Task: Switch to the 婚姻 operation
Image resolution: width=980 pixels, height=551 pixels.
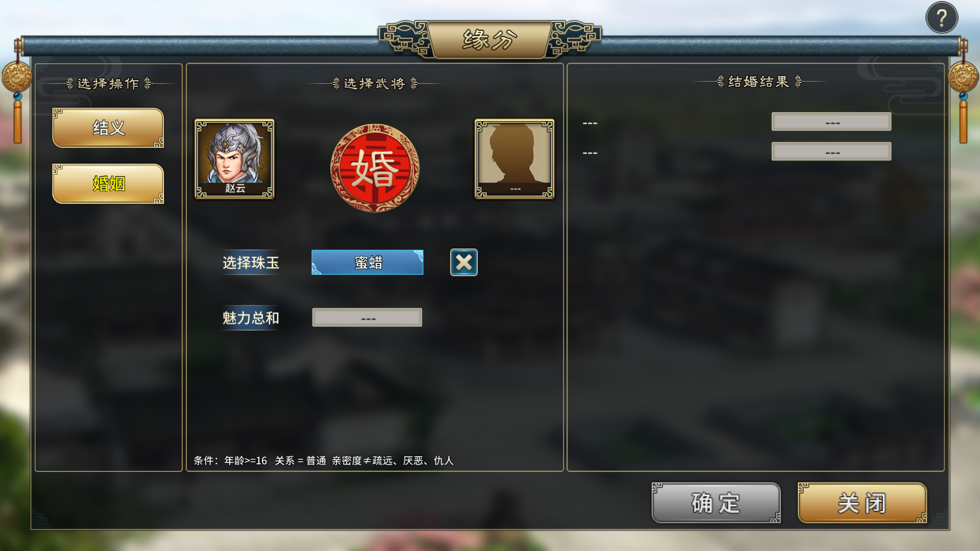Action: [x=108, y=184]
